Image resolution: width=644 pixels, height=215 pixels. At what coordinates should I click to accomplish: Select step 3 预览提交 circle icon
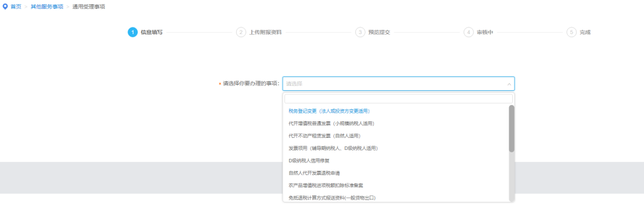point(360,32)
